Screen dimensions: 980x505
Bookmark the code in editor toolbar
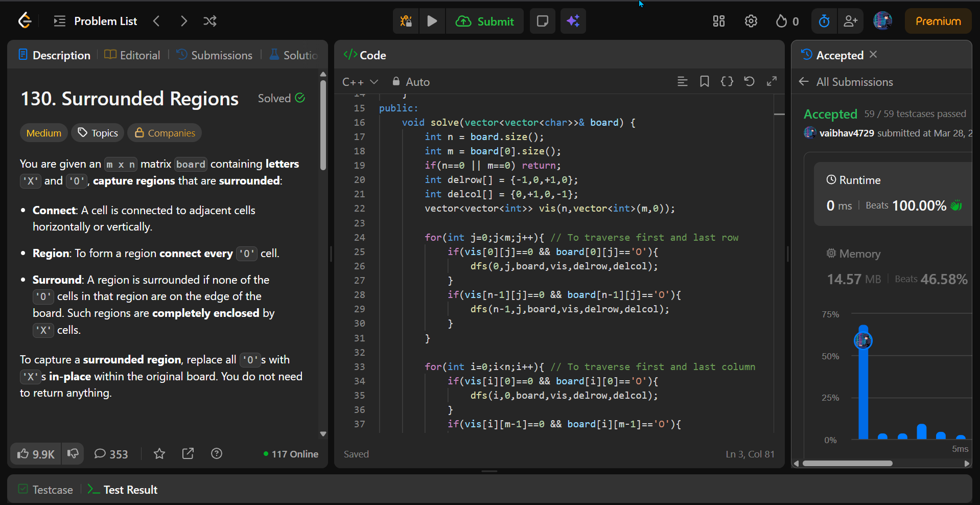pos(704,81)
